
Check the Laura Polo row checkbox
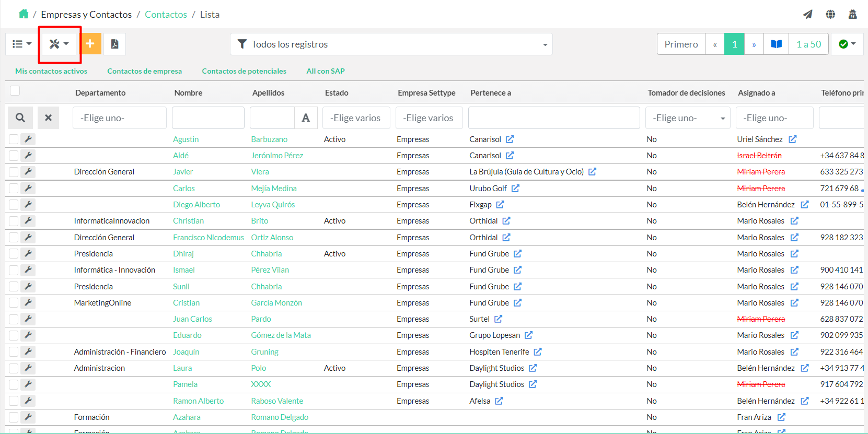pos(14,368)
